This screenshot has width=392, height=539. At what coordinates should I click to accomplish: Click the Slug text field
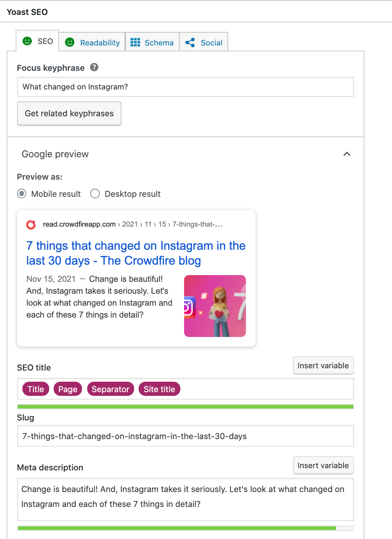tap(185, 436)
